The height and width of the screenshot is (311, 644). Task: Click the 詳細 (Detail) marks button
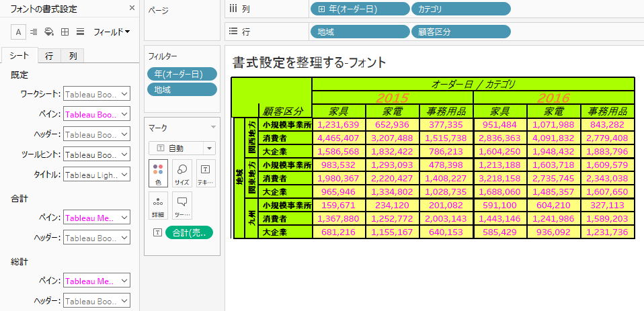[x=158, y=205]
